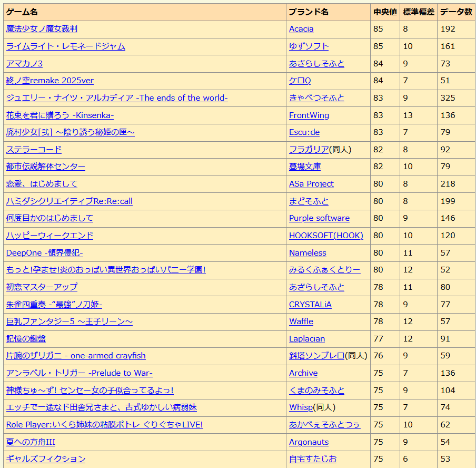The image size is (476, 468).
Task: Click the 標準偏差 column header
Action: (419, 12)
